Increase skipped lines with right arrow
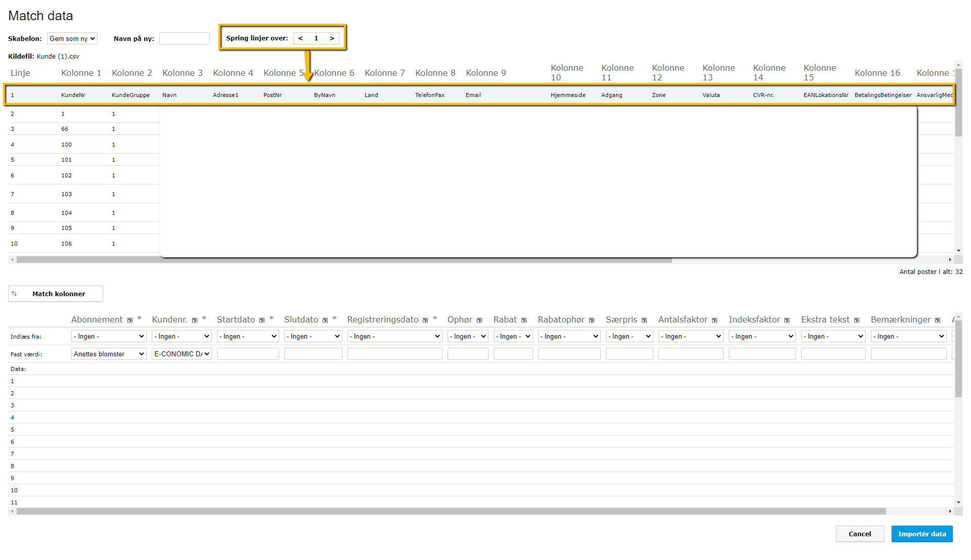The width and height of the screenshot is (971, 560). coord(332,38)
